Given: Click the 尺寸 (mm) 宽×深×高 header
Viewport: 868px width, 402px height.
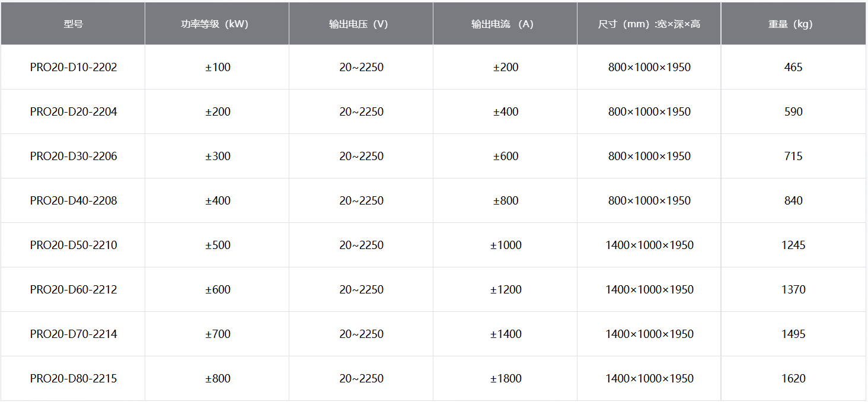Looking at the screenshot, I should [649, 24].
